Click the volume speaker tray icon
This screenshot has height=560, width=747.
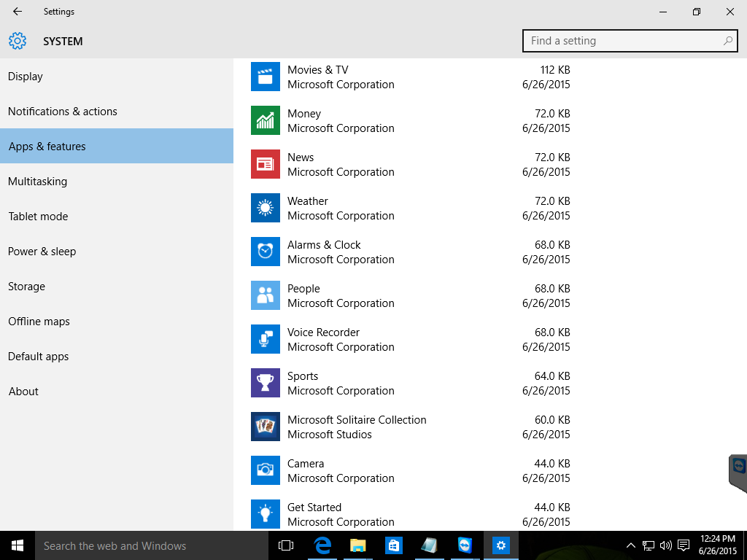coord(665,545)
